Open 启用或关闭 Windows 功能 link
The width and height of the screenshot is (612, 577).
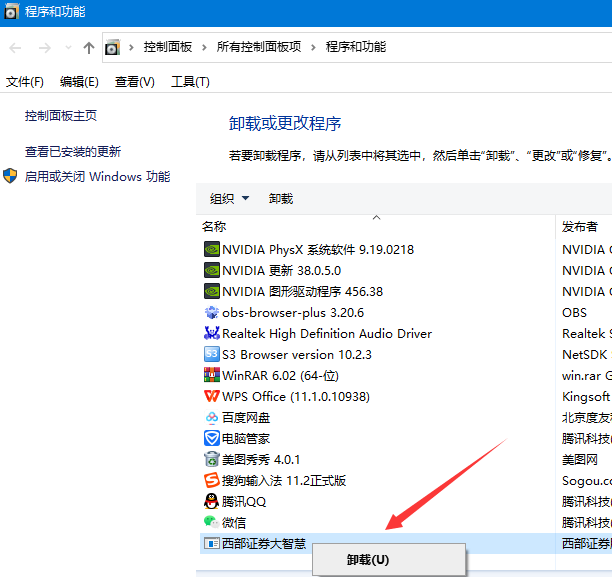97,176
